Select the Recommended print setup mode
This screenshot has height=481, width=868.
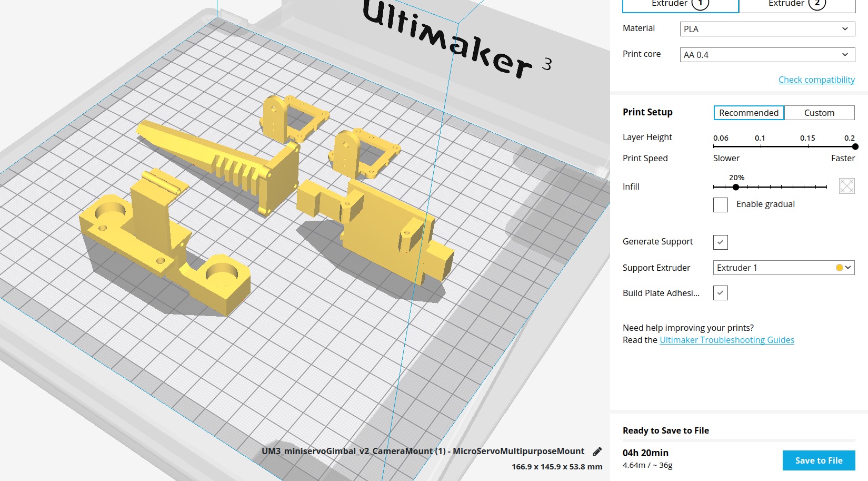[749, 113]
